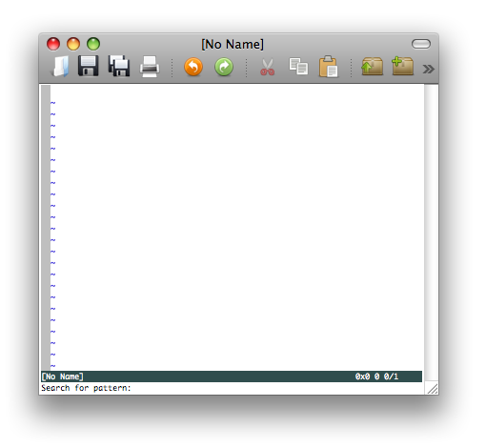The width and height of the screenshot is (486, 448).
Task: Toggle toolbar visibility with the pill button
Action: click(421, 44)
